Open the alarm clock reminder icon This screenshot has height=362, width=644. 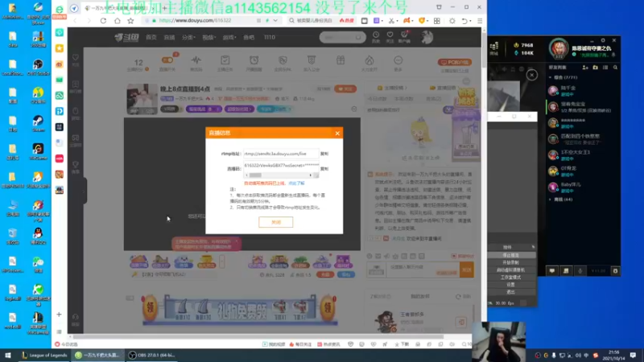click(x=254, y=60)
